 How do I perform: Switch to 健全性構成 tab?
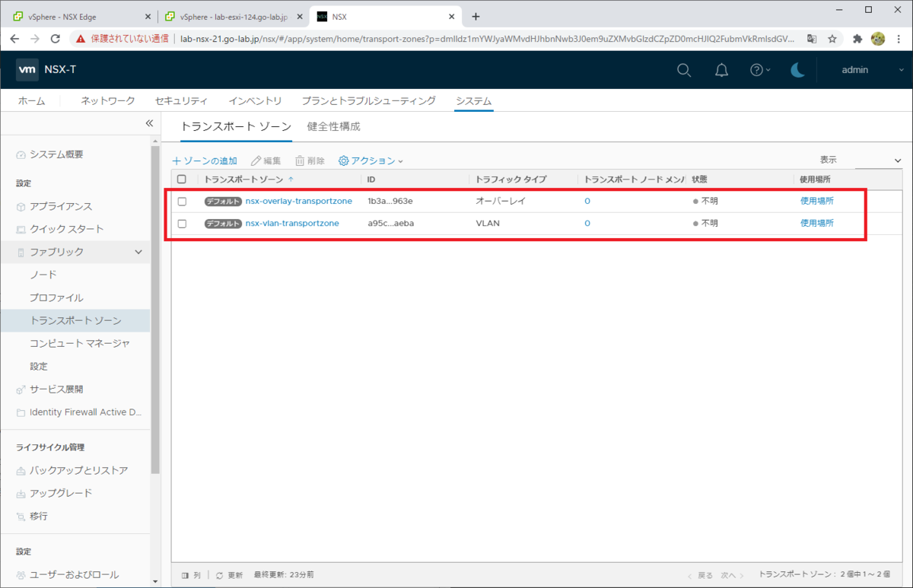333,126
